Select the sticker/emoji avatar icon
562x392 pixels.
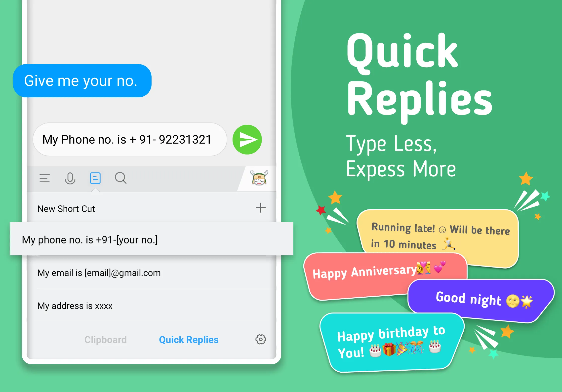pyautogui.click(x=259, y=179)
